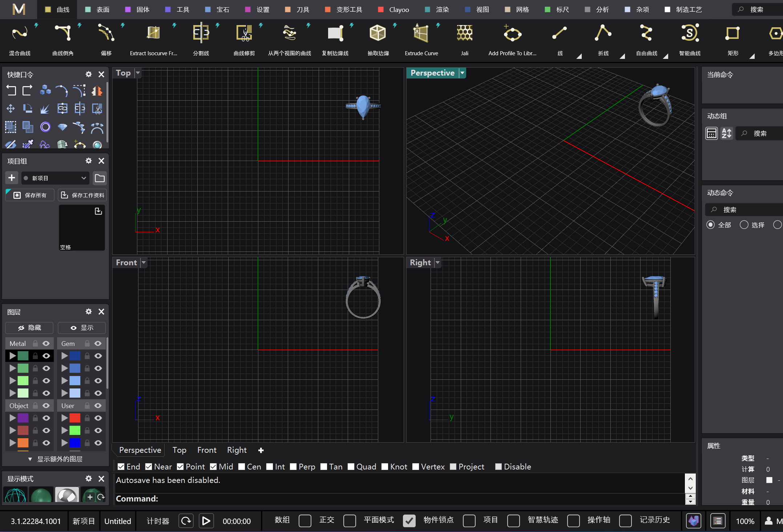
Task: Add new project with plus button
Action: coord(12,178)
